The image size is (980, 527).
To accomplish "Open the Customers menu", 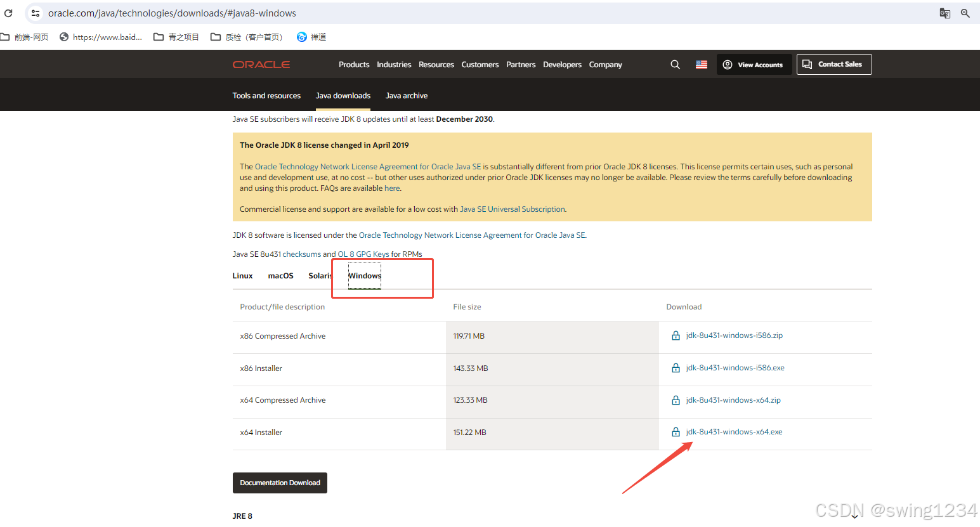I will coord(480,65).
